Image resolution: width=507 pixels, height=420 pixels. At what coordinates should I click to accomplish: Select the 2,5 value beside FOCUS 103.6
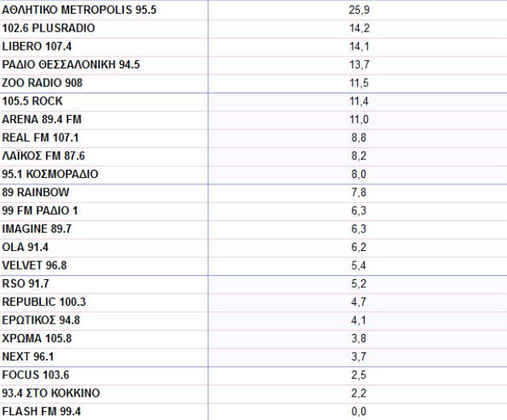pyautogui.click(x=358, y=375)
